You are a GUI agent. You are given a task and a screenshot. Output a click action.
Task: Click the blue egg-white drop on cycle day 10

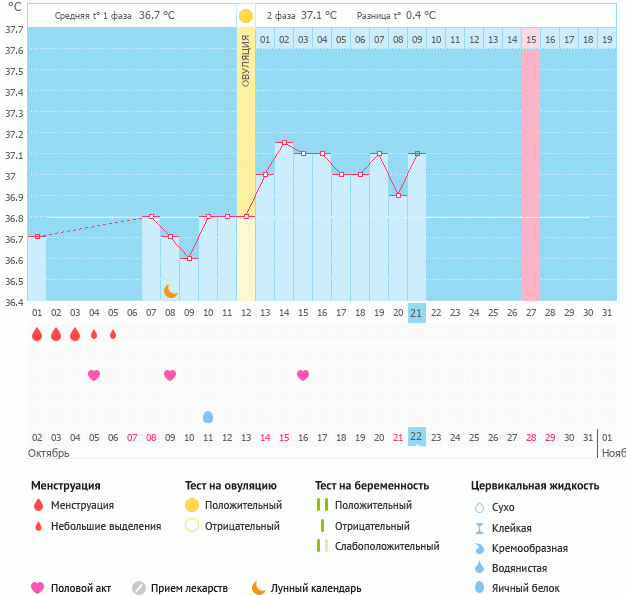point(208,416)
